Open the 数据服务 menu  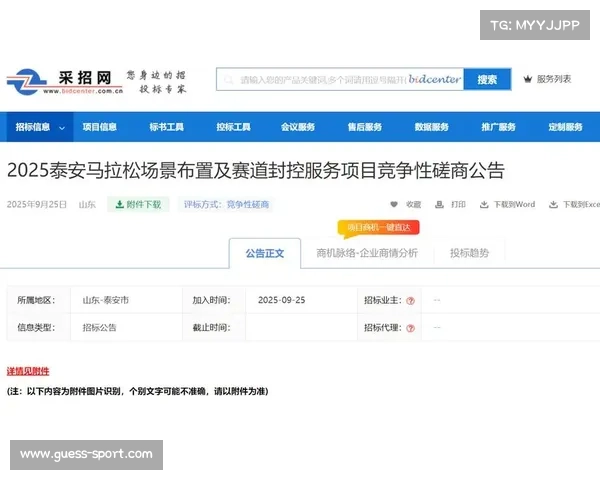pyautogui.click(x=432, y=127)
